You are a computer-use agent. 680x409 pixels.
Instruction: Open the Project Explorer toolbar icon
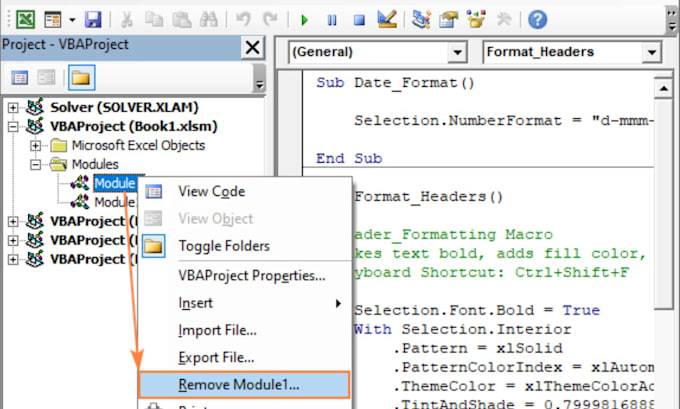pos(421,20)
